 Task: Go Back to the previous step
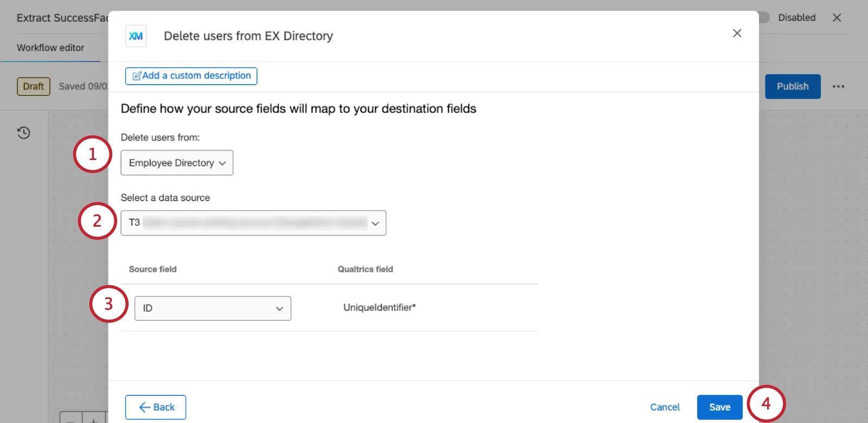156,407
